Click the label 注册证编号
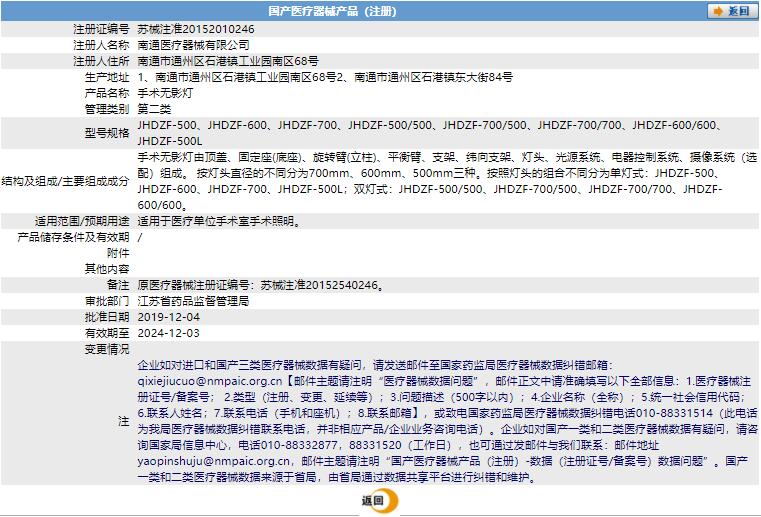Image resolution: width=761 pixels, height=517 pixels. point(101,29)
